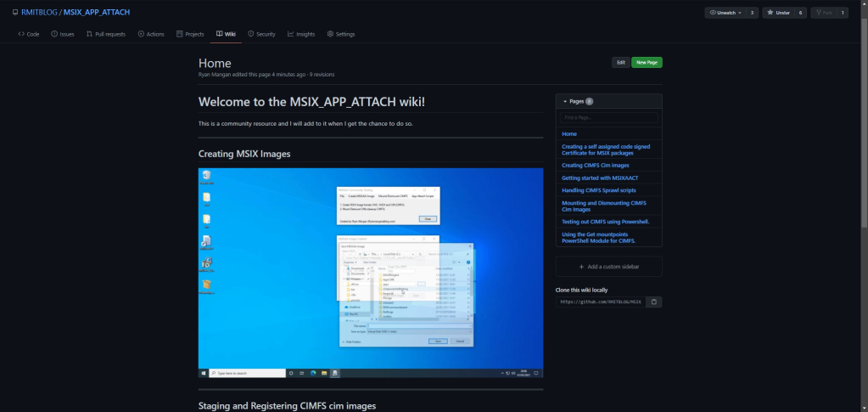
Task: Create a New Page in wiki
Action: coord(647,63)
